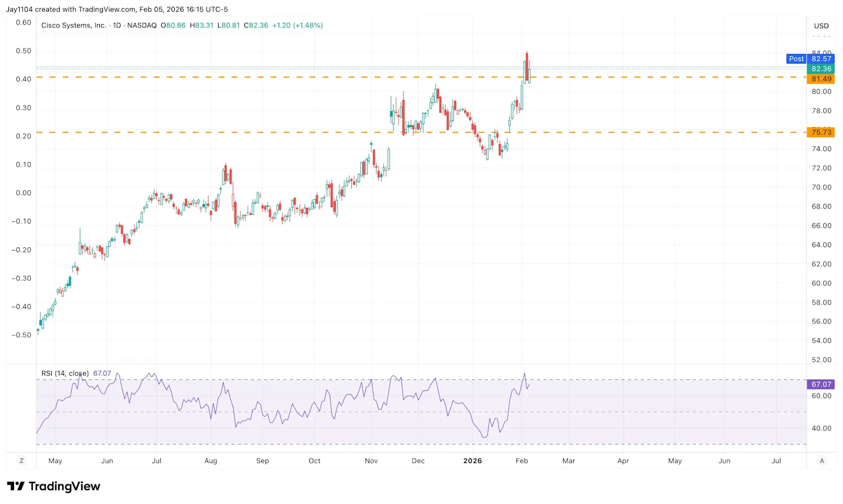Click the 72.00 price axis label

pyautogui.click(x=822, y=168)
